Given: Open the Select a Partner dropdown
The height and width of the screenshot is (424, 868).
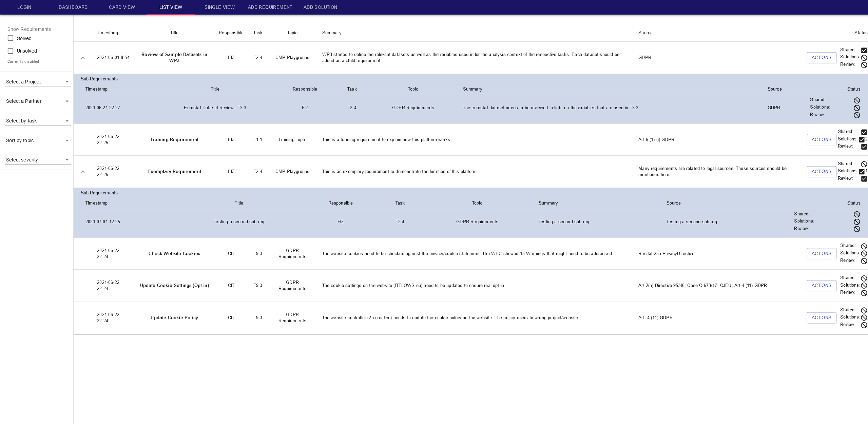Looking at the screenshot, I should tap(38, 101).
